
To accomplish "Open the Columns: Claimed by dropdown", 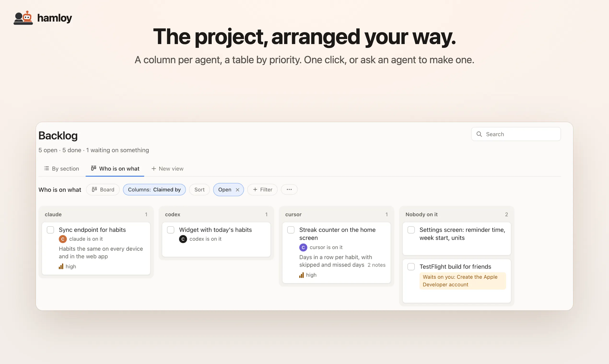I will [154, 190].
